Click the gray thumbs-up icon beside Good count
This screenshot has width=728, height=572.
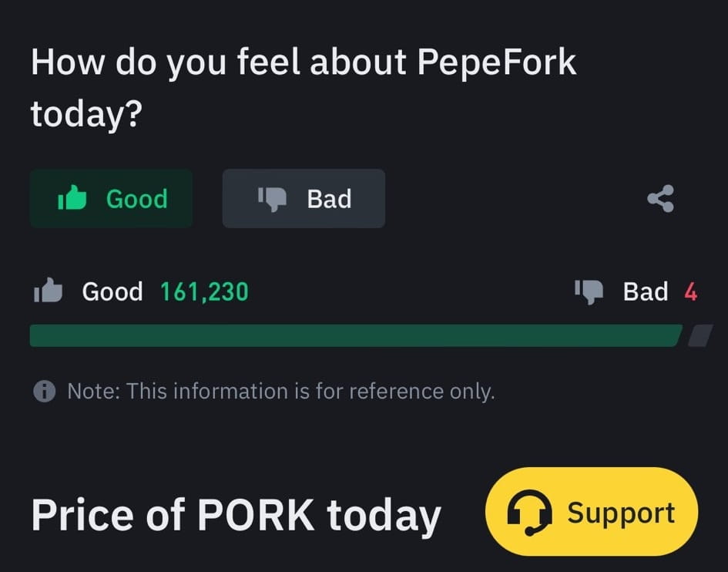click(x=48, y=291)
